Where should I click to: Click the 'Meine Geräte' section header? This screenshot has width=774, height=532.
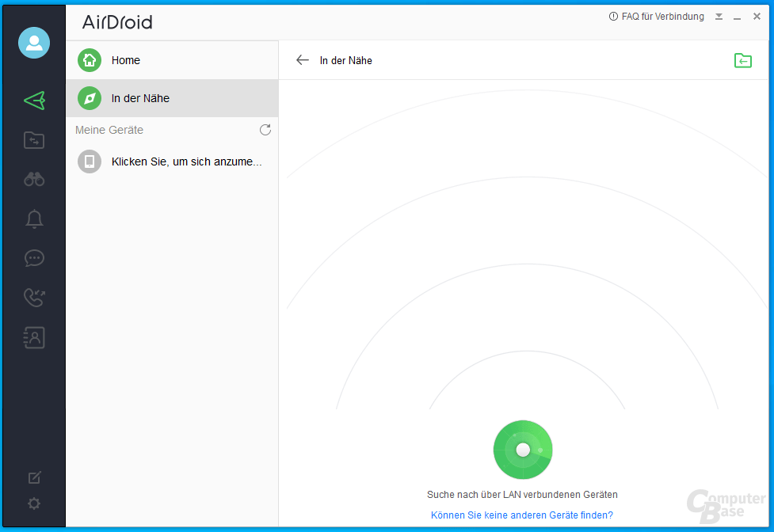(x=109, y=130)
